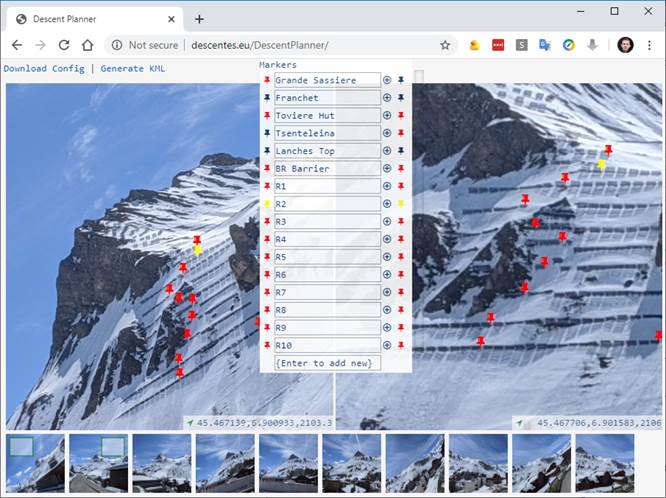Select the Franchet marker name field
Screen dimensions: 666x498
[327, 98]
